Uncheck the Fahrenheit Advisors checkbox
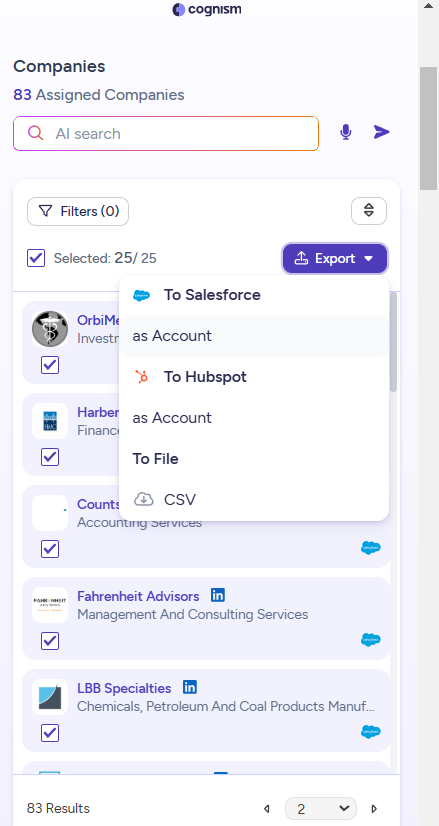Screen dimensions: 439x826 click(x=50, y=641)
